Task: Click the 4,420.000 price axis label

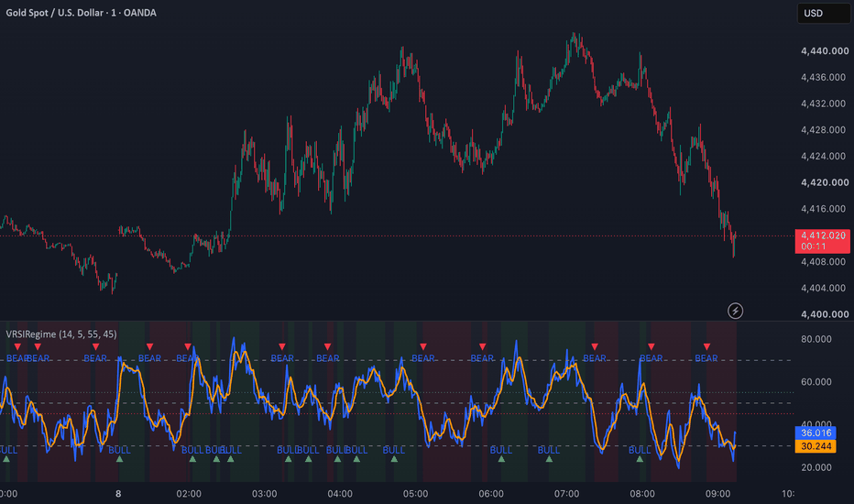Action: 825,182
